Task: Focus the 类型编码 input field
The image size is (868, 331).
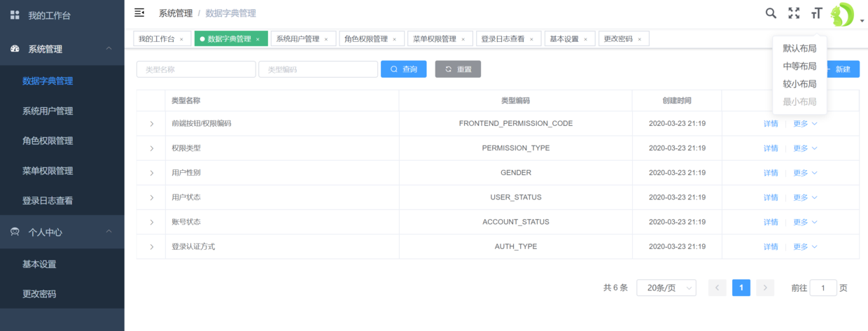Action: pyautogui.click(x=318, y=69)
